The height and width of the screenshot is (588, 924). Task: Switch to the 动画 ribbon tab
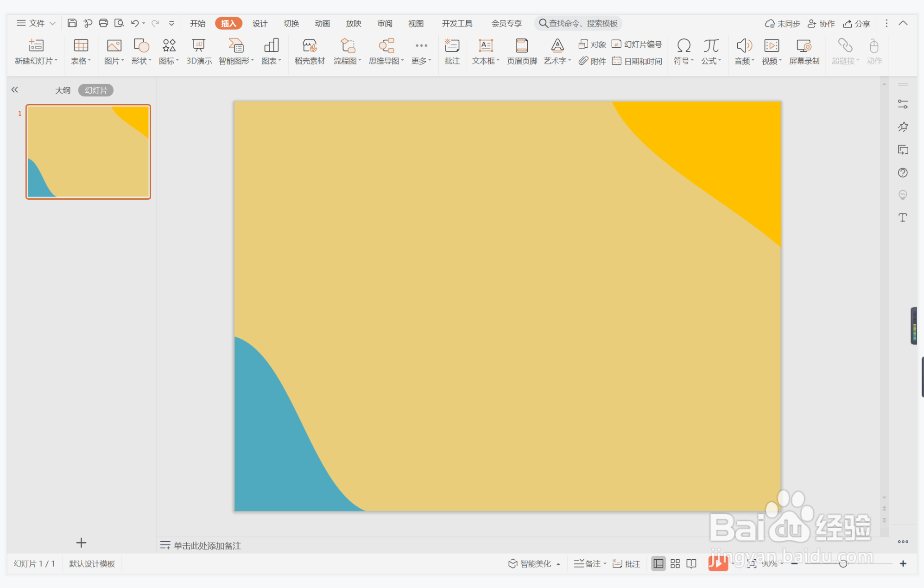coord(322,23)
